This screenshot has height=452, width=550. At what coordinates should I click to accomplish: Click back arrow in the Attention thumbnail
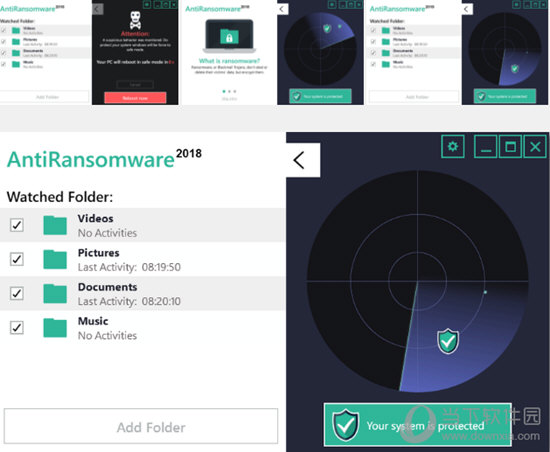click(98, 9)
